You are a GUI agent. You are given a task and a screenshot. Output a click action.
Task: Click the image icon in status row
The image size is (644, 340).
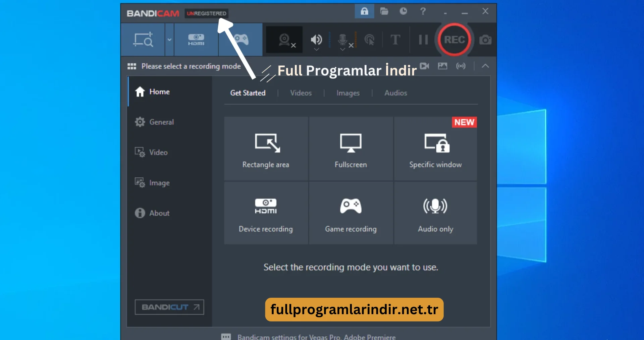[x=442, y=66]
